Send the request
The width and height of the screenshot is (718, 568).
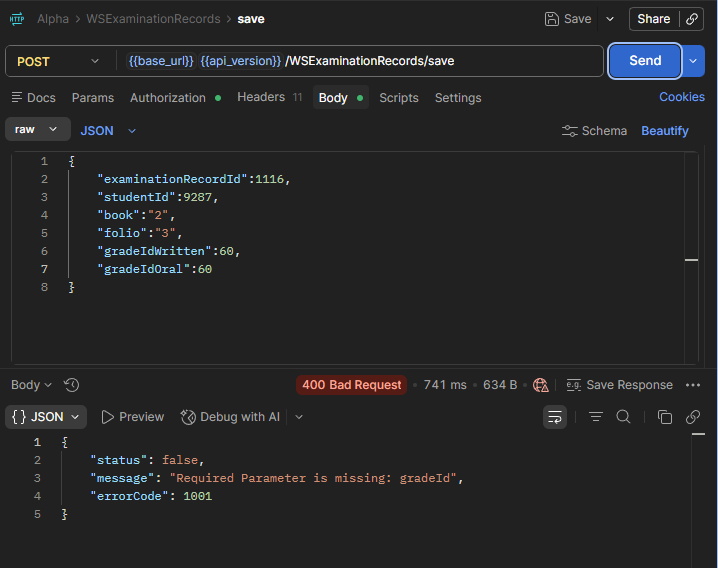click(x=645, y=61)
